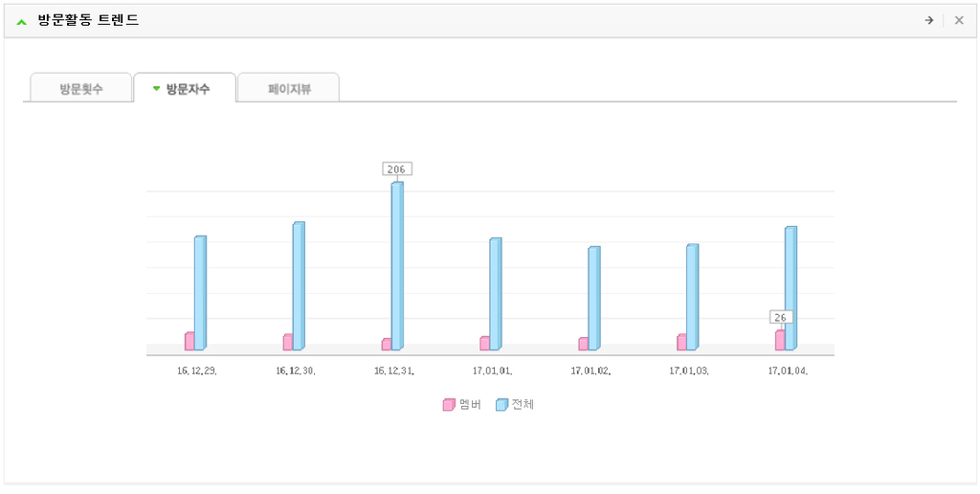Click the 전체 legend label
Screen dimensions: 980x494
click(523, 405)
